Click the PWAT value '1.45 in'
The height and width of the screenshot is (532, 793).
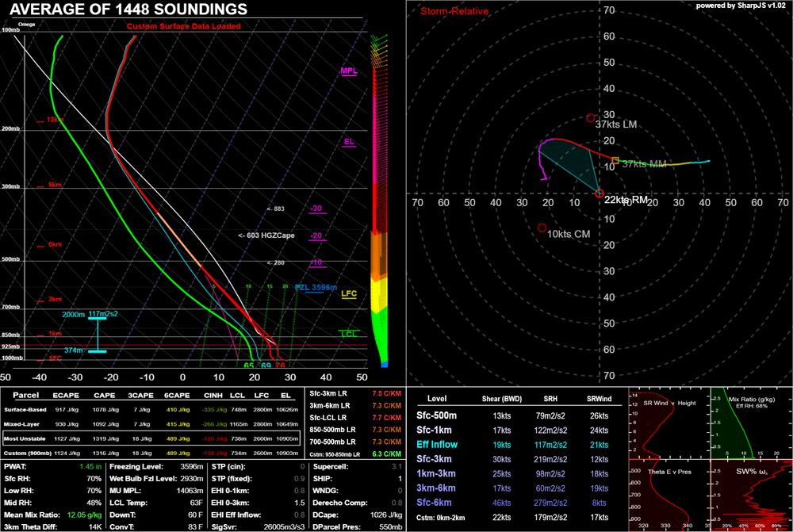[90, 466]
